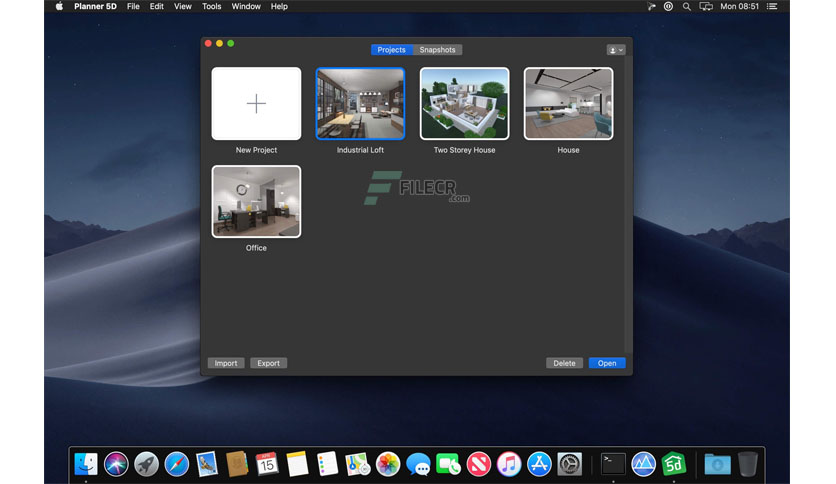836x484 pixels.
Task: Open blue Downloads folder in dock
Action: (x=718, y=464)
